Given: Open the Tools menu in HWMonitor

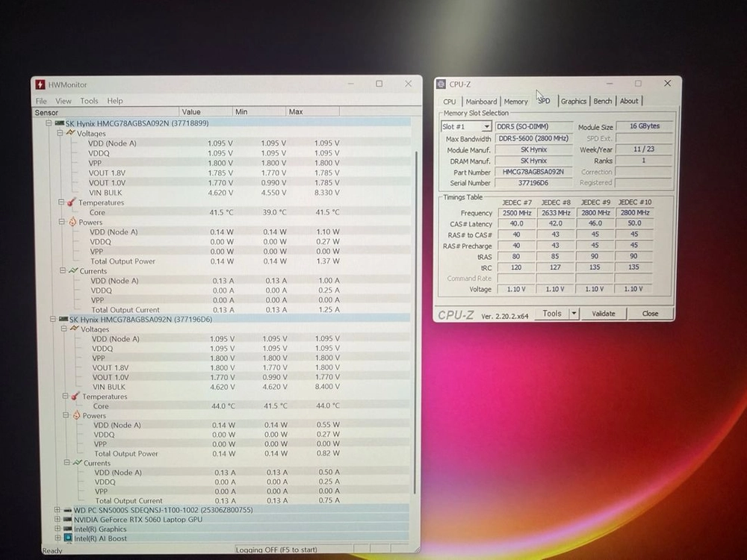Looking at the screenshot, I should coord(89,101).
